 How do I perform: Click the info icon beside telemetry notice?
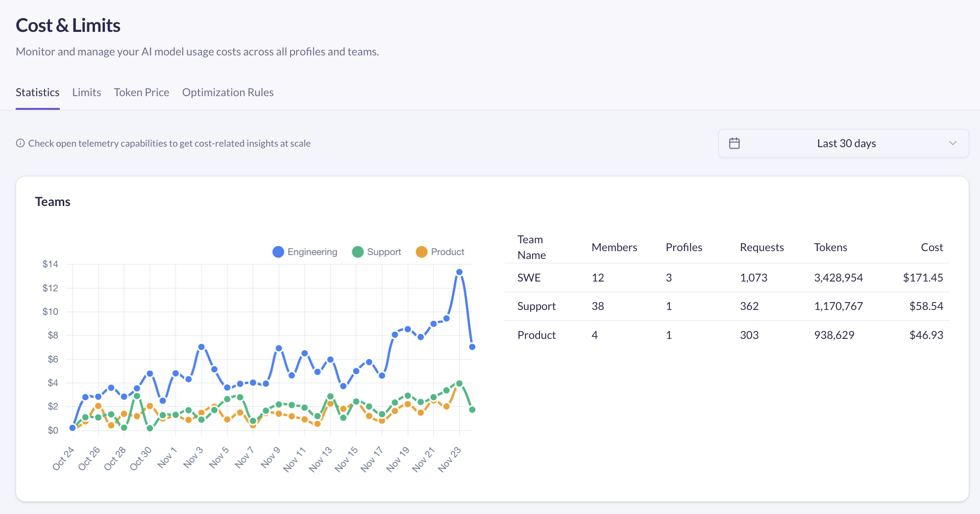[20, 143]
